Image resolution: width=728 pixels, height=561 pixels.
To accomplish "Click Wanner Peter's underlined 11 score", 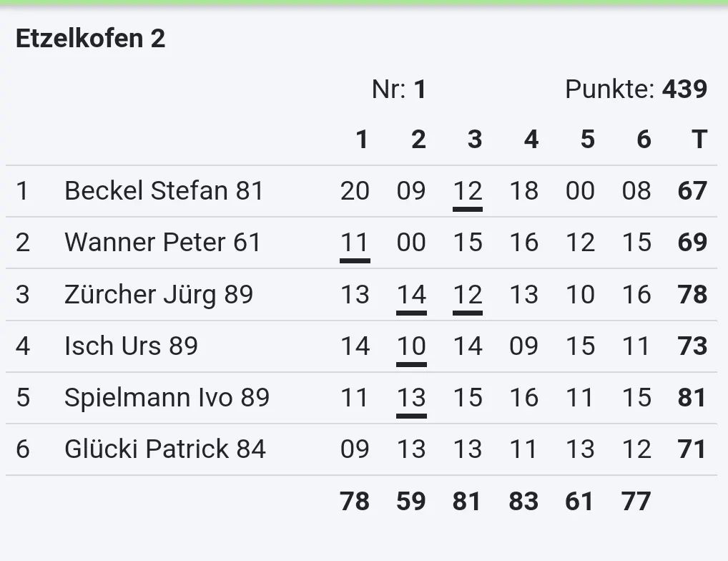I will pyautogui.click(x=355, y=243).
